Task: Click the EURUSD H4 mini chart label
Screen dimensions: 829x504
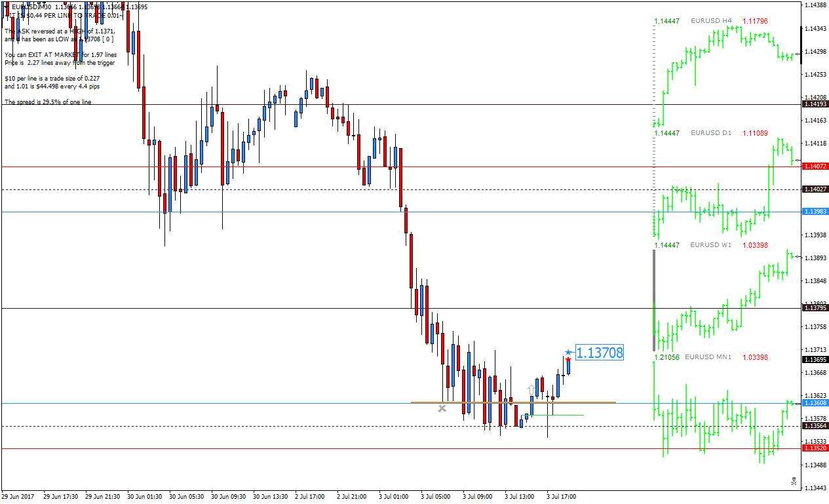Action: [x=711, y=21]
